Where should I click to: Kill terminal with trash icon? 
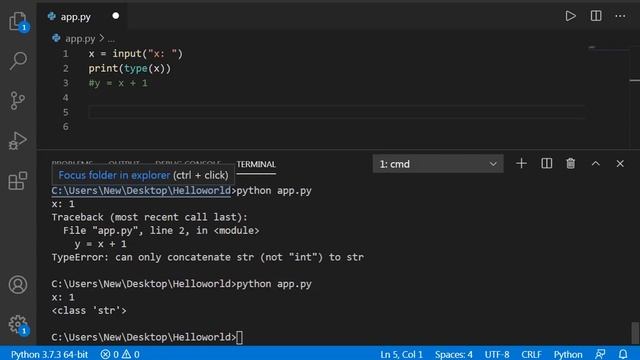(571, 164)
